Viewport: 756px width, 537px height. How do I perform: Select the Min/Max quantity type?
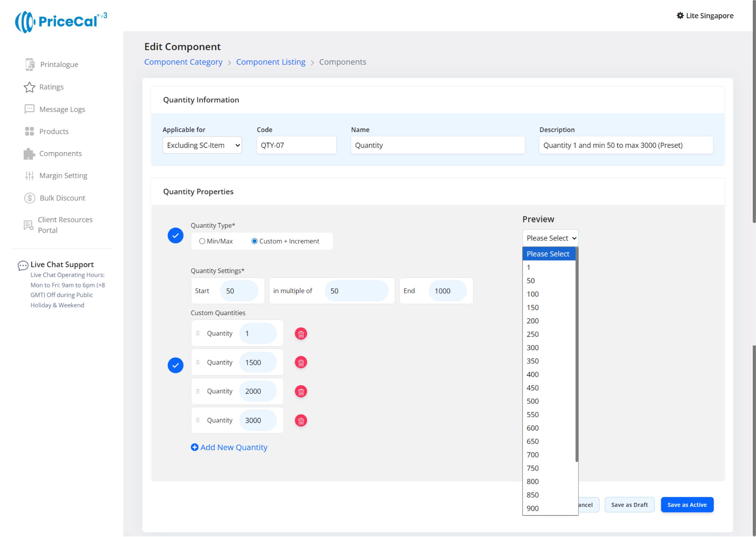(202, 241)
